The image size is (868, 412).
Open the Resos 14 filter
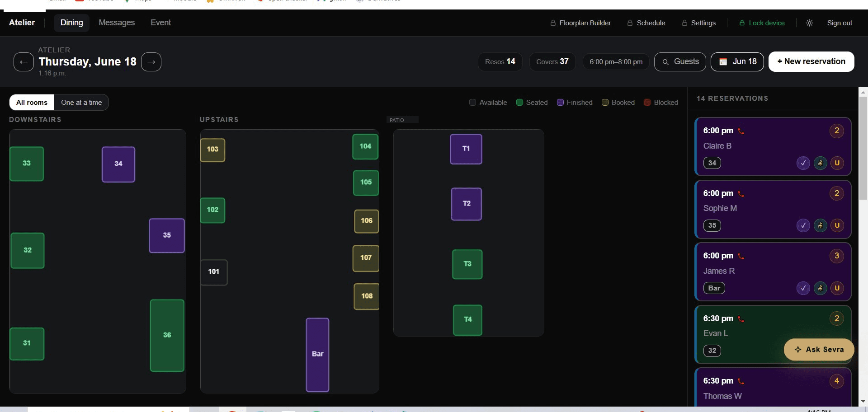[500, 61]
